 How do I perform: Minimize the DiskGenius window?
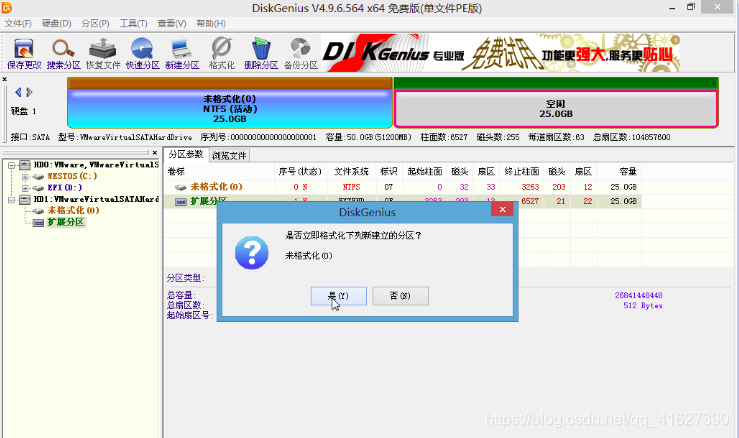(x=672, y=8)
